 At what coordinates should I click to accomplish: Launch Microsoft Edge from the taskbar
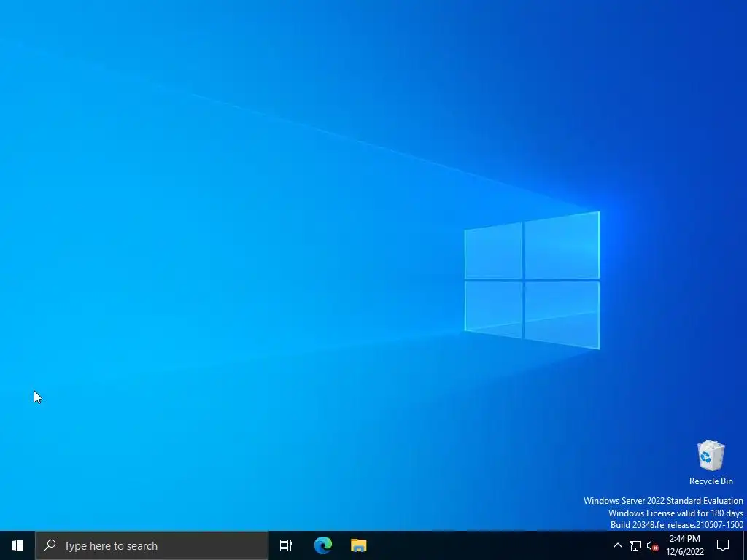(323, 545)
